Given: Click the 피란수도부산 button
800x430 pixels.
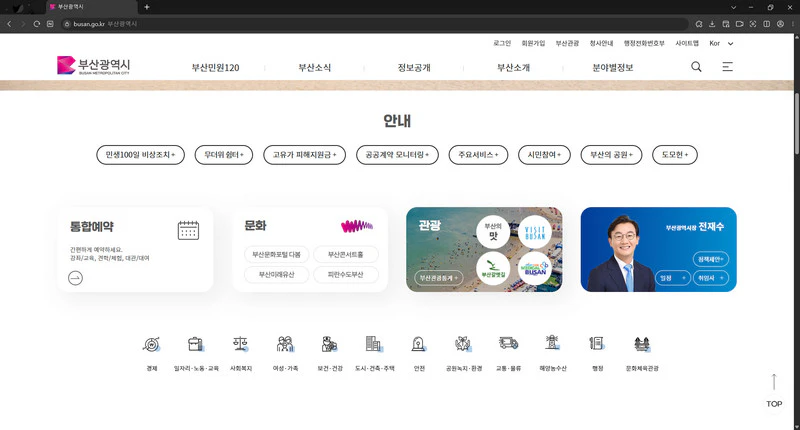Looking at the screenshot, I should (x=346, y=274).
